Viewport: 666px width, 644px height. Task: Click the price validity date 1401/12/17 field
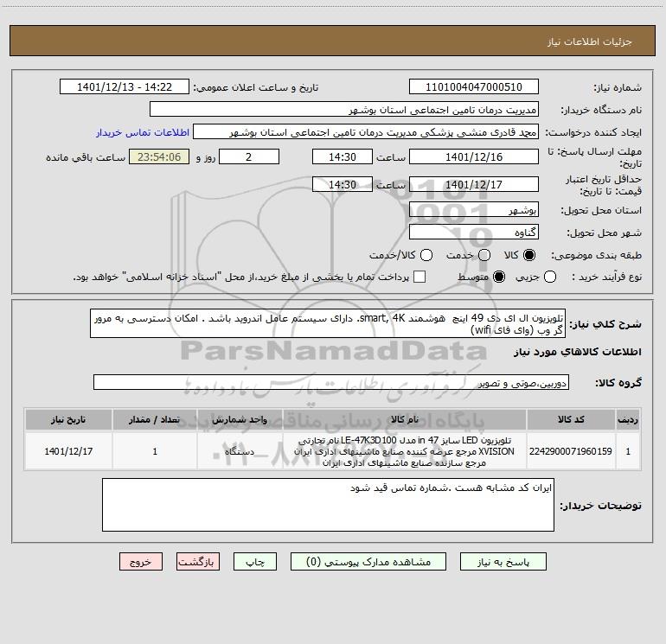[x=474, y=184]
